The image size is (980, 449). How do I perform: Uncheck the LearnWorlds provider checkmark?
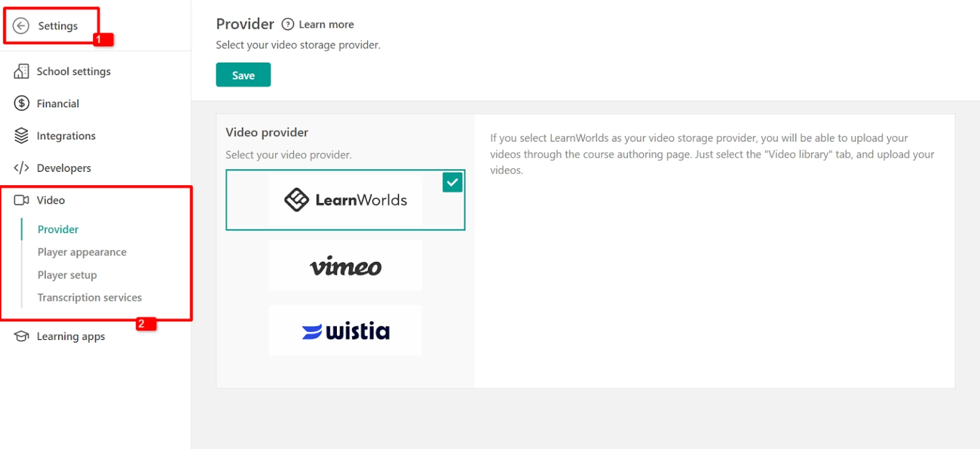click(x=452, y=182)
